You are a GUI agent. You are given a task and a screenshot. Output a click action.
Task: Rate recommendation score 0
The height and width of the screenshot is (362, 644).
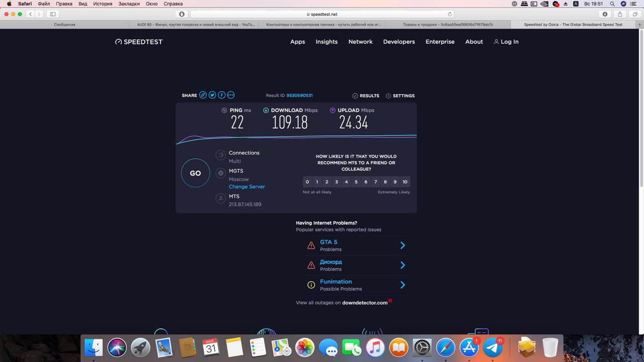[307, 182]
